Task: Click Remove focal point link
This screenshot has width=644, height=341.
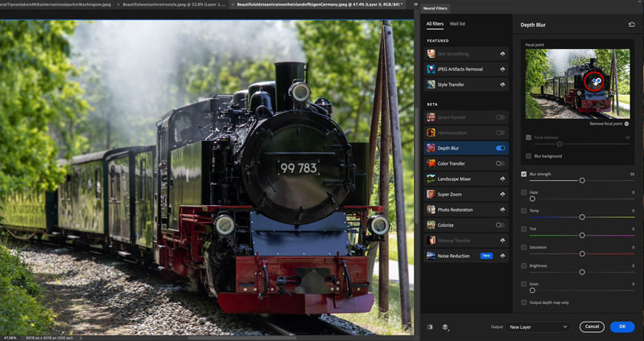Action: [606, 124]
